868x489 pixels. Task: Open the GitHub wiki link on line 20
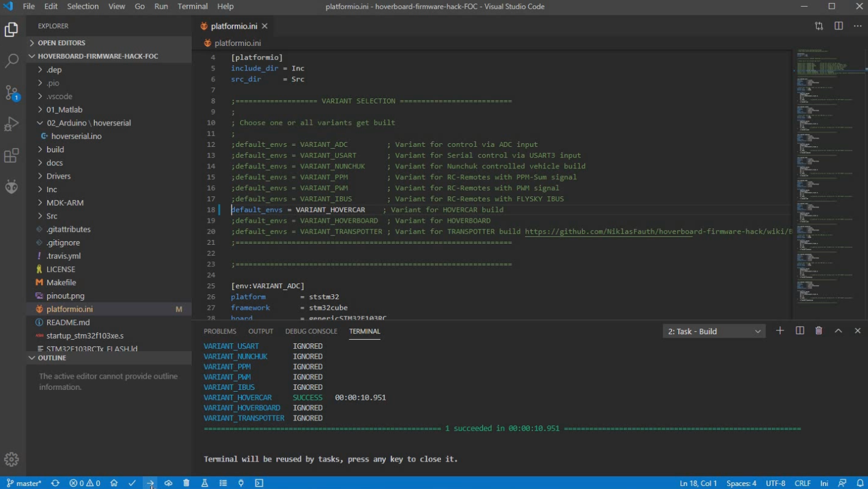coord(659,232)
